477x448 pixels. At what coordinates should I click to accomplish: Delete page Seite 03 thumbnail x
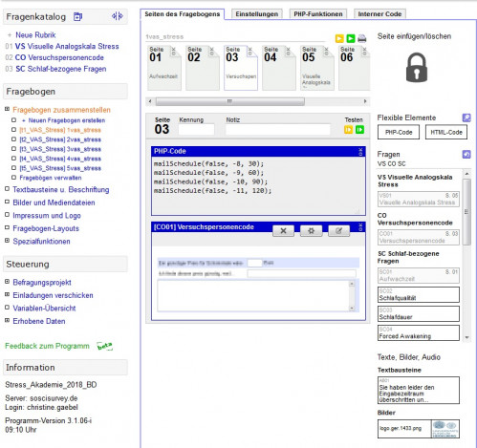[249, 49]
